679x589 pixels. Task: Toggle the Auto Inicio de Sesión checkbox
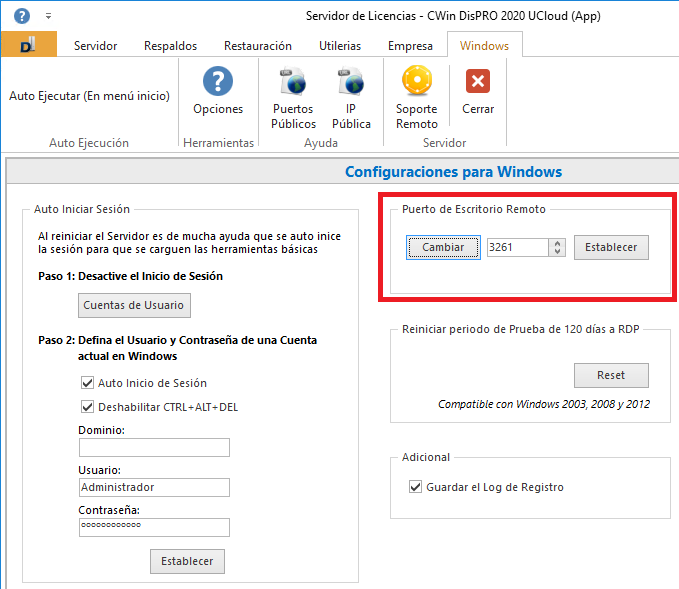click(x=86, y=383)
